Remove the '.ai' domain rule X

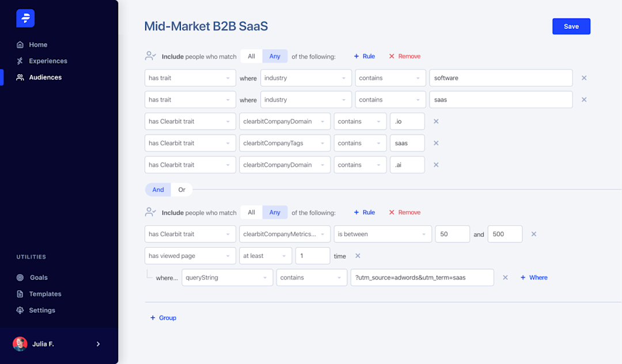click(436, 165)
